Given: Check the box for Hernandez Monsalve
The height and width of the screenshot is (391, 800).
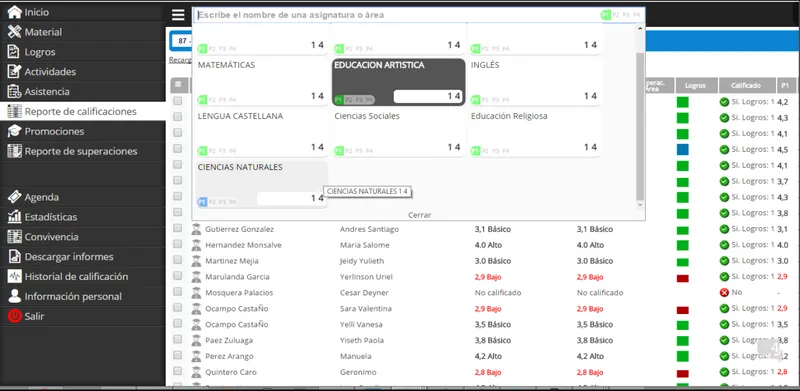Looking at the screenshot, I should pyautogui.click(x=178, y=244).
